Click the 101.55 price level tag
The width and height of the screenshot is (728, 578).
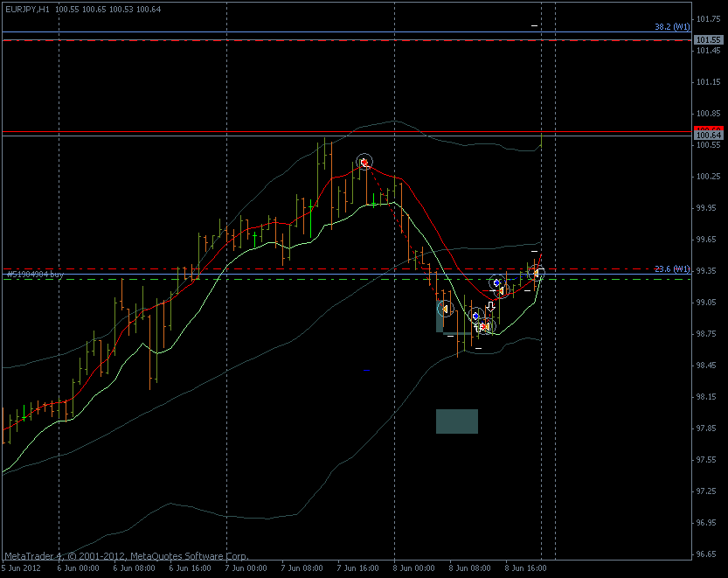(x=709, y=40)
